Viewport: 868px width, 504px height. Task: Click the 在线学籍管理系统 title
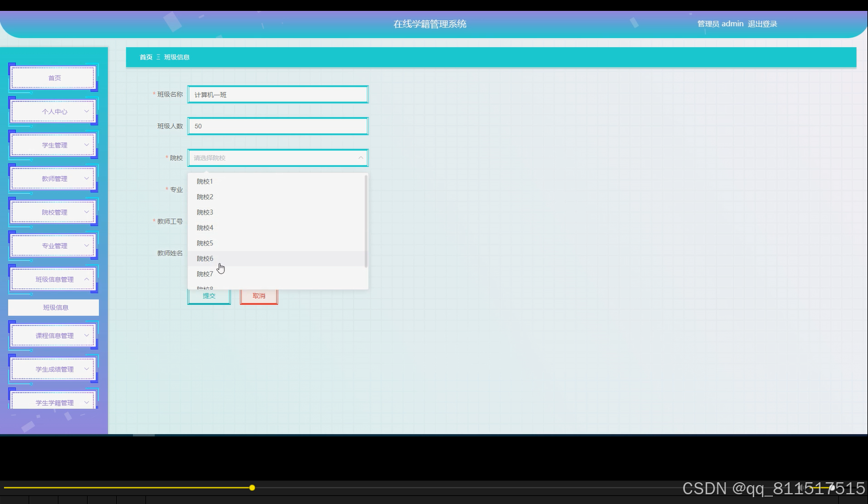click(x=430, y=24)
